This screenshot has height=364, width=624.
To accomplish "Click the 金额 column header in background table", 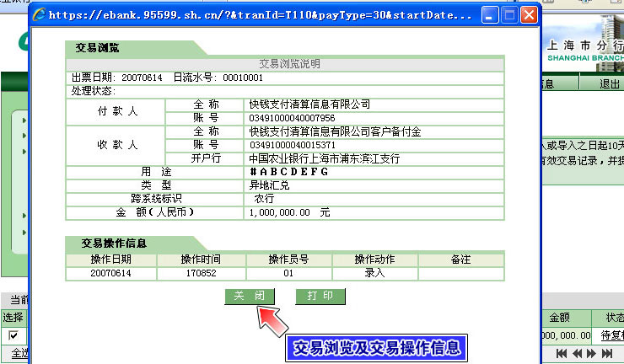I will point(560,318).
